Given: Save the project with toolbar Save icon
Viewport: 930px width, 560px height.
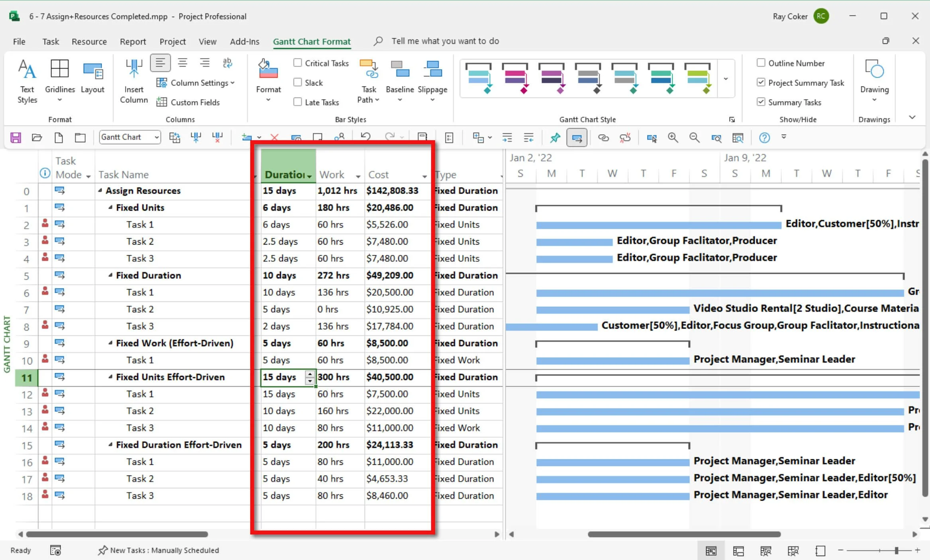Looking at the screenshot, I should pos(16,138).
